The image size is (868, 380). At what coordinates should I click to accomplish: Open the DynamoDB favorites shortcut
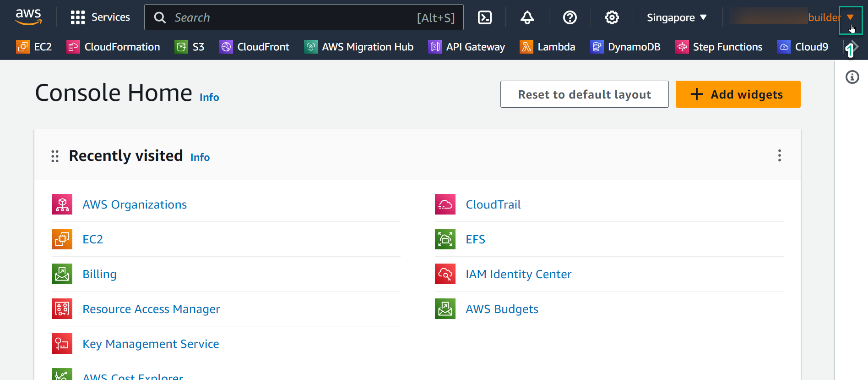point(625,47)
